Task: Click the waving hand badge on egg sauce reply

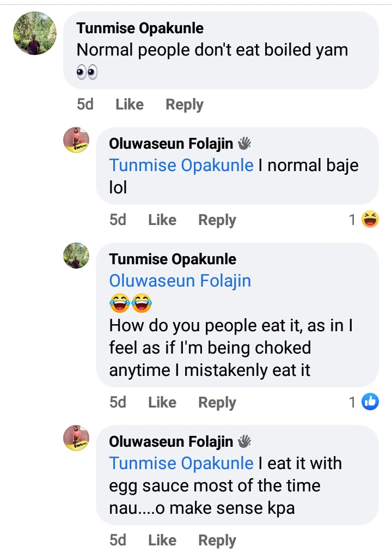Action: (244, 441)
